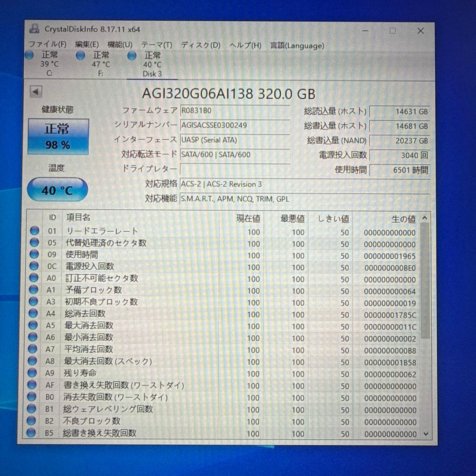The height and width of the screenshot is (476, 476).
Task: Click the SMART list vertical scrollbar thumb
Action: (x=425, y=281)
